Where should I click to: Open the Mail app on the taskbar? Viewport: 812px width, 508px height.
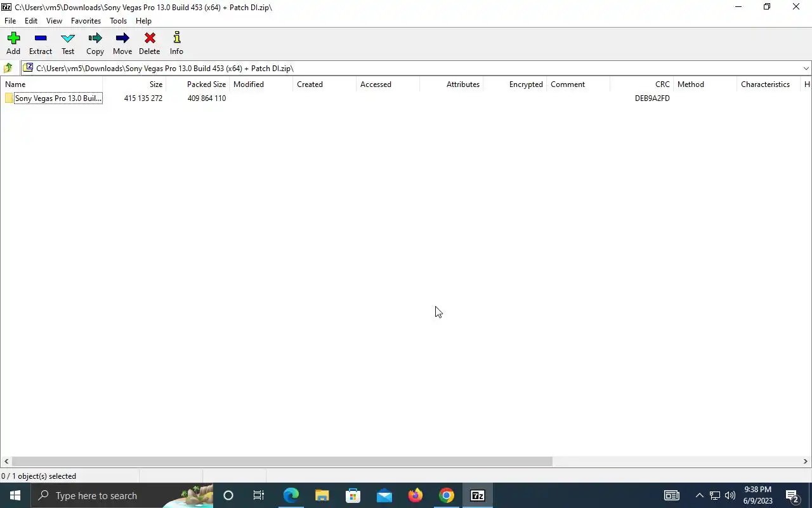pyautogui.click(x=384, y=495)
